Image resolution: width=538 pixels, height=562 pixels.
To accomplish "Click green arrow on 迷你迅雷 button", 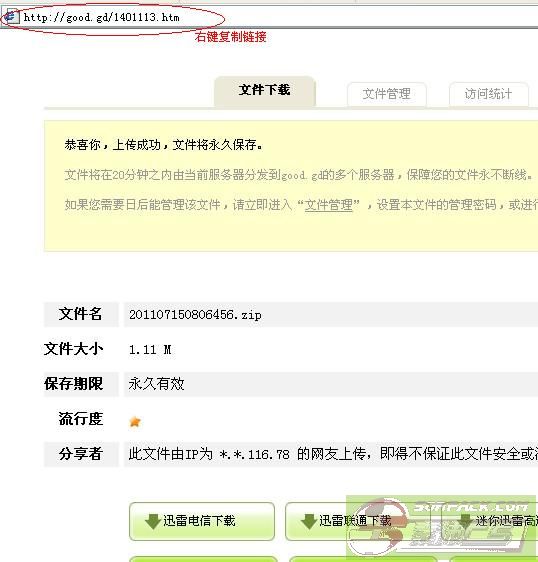I will (x=465, y=521).
